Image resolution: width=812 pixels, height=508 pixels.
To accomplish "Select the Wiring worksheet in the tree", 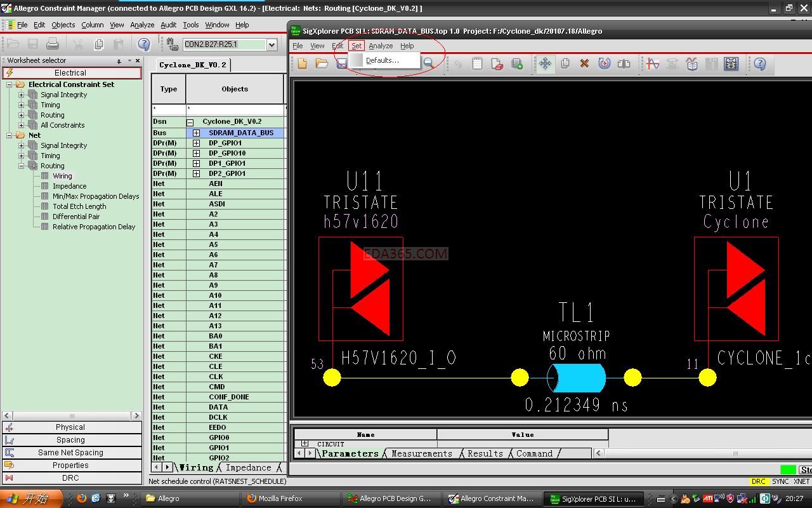I will (62, 176).
